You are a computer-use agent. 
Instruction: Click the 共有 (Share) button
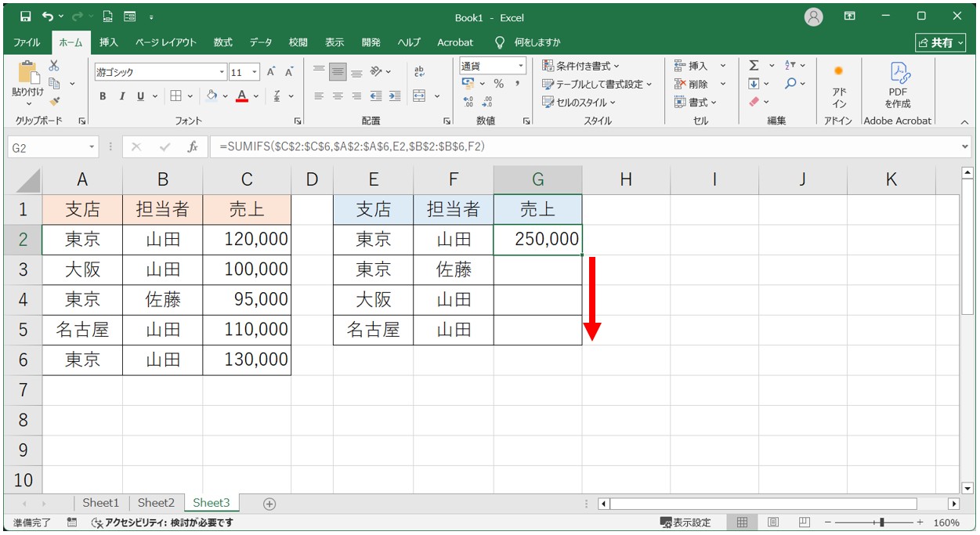click(942, 42)
